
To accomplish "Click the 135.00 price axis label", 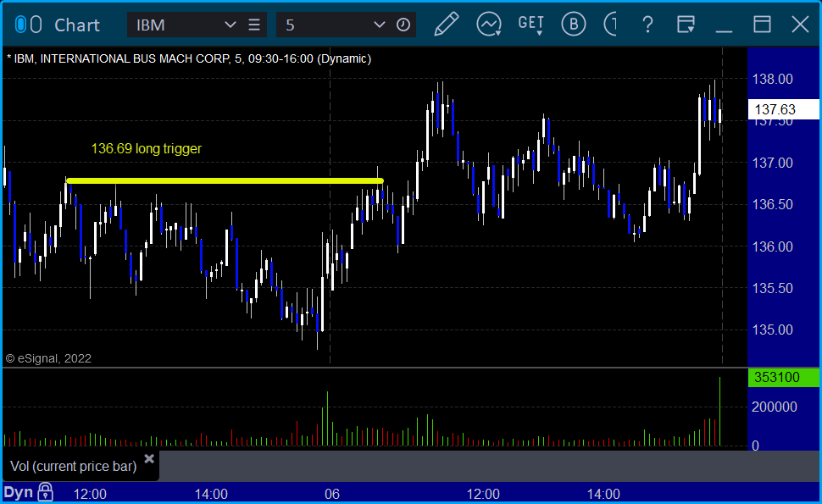I will pos(773,330).
